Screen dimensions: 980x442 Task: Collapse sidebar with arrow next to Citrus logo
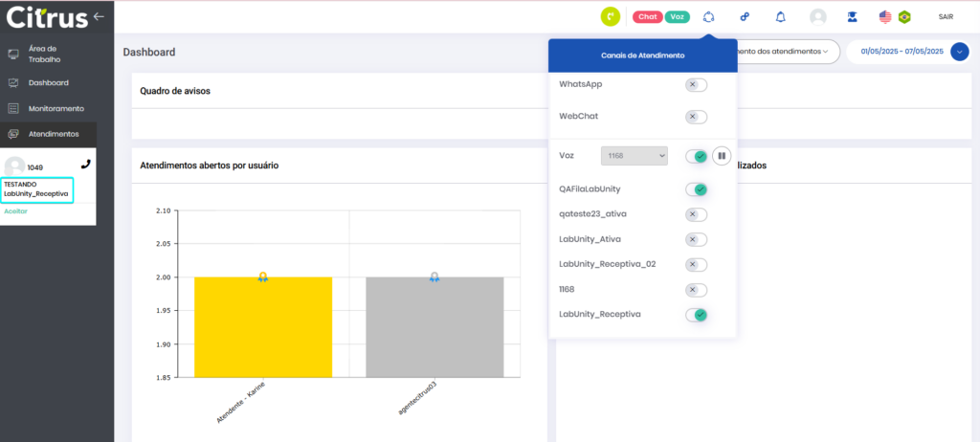coord(99,16)
